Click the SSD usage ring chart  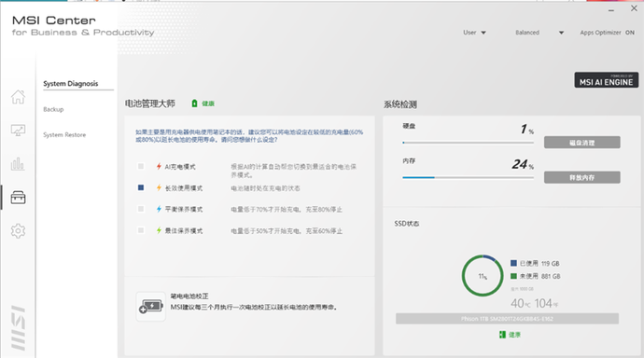pos(483,276)
